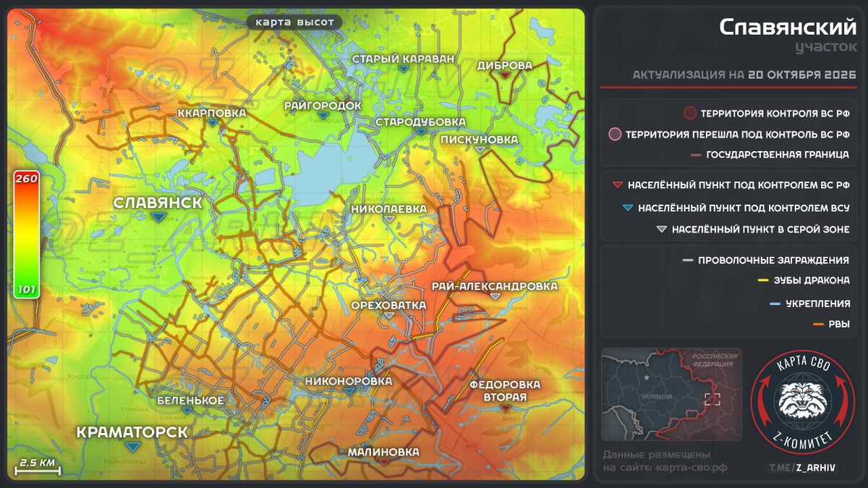
Task: Click the Стародубовка marker triangle
Action: pyautogui.click(x=421, y=132)
